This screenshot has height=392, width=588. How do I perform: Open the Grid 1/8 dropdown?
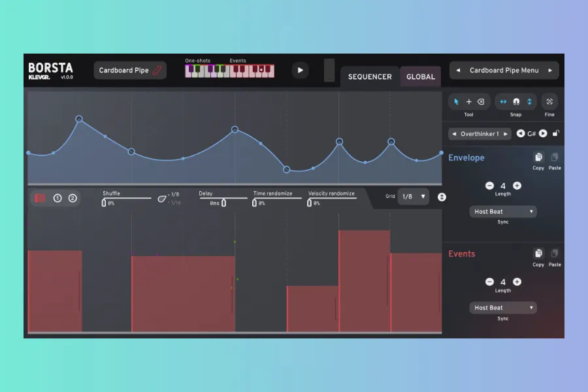[414, 197]
